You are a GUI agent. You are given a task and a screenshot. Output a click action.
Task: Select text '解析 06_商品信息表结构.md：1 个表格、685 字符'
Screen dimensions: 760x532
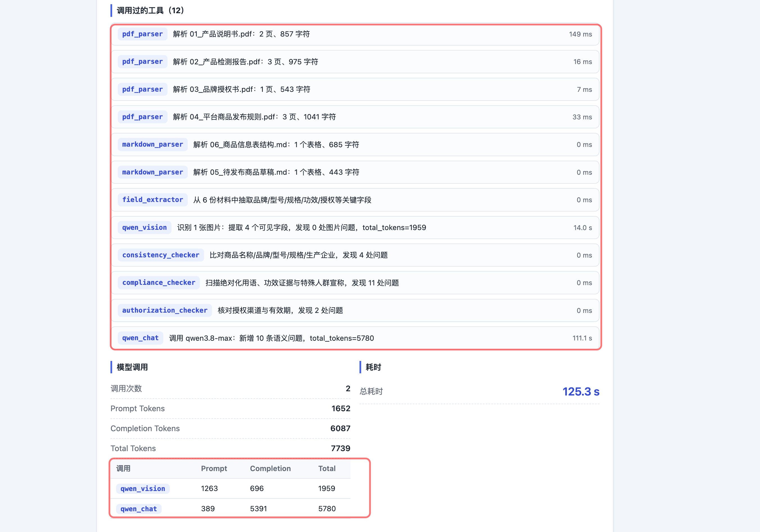[x=276, y=145]
